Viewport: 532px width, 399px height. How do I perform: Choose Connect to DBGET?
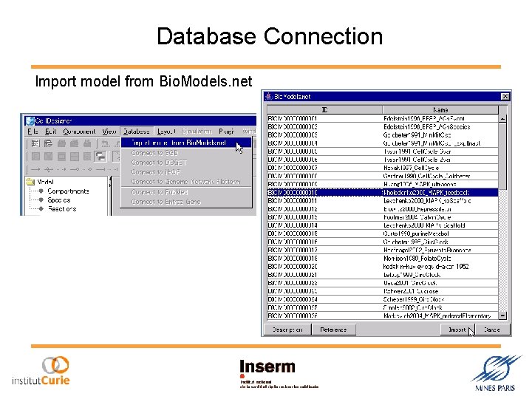coord(186,163)
